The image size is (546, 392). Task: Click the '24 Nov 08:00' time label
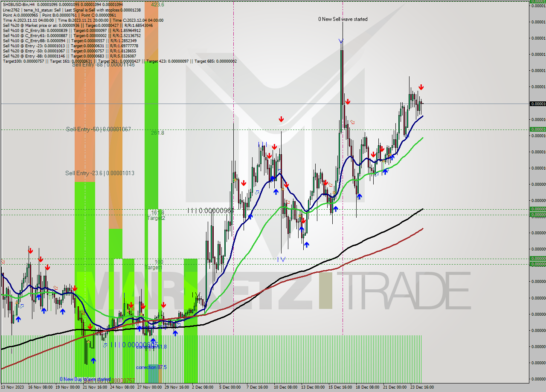pos(122,387)
